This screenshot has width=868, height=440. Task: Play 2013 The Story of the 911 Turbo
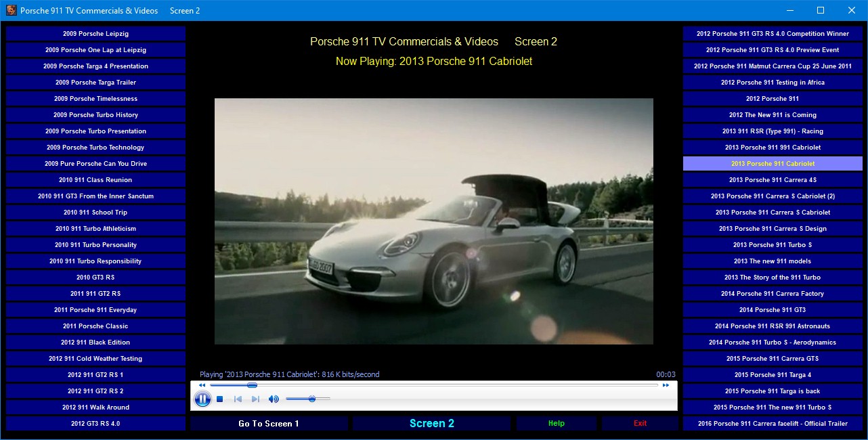(773, 278)
